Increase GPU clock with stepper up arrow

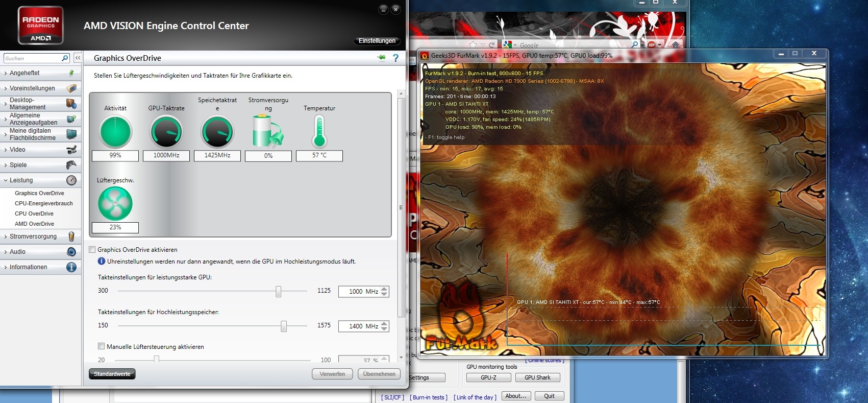point(384,289)
